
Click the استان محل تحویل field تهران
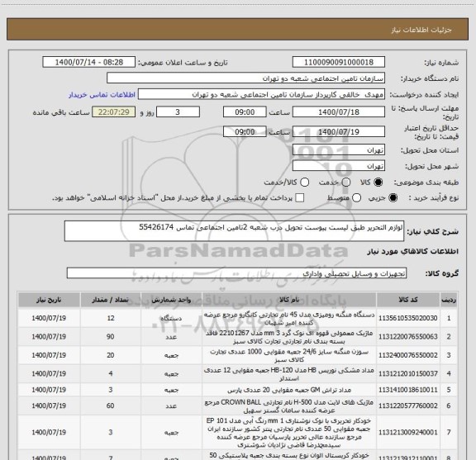339,150
